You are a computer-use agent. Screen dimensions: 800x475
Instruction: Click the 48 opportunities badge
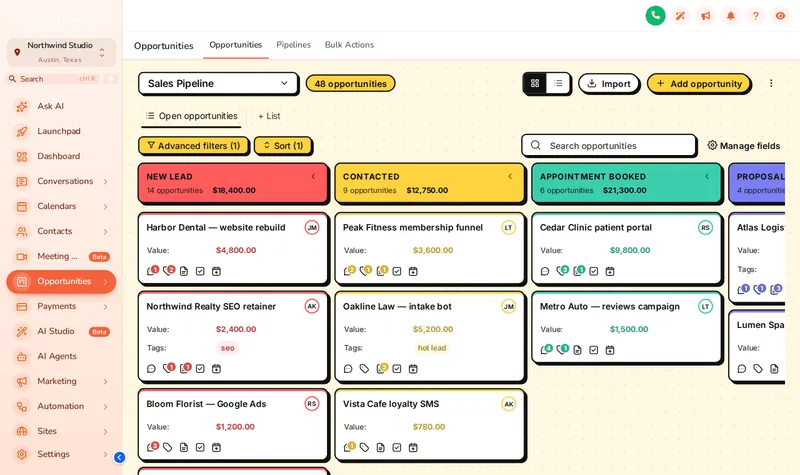tap(351, 84)
